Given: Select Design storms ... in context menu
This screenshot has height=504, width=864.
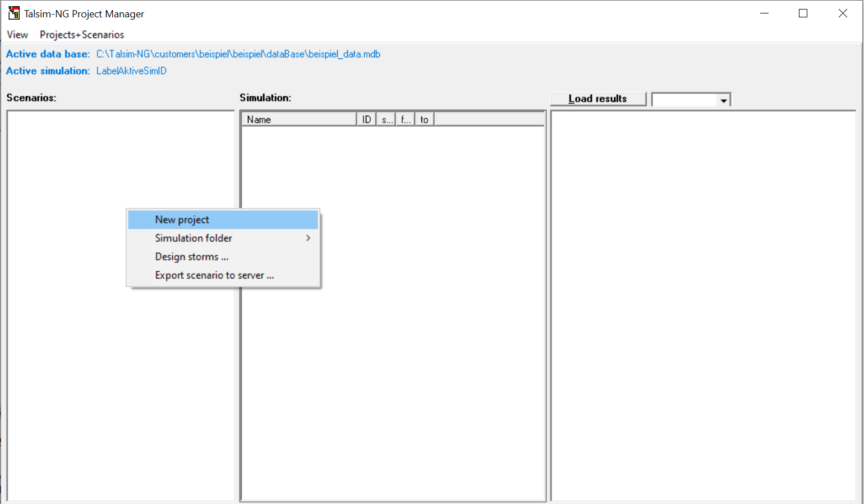Looking at the screenshot, I should (191, 257).
